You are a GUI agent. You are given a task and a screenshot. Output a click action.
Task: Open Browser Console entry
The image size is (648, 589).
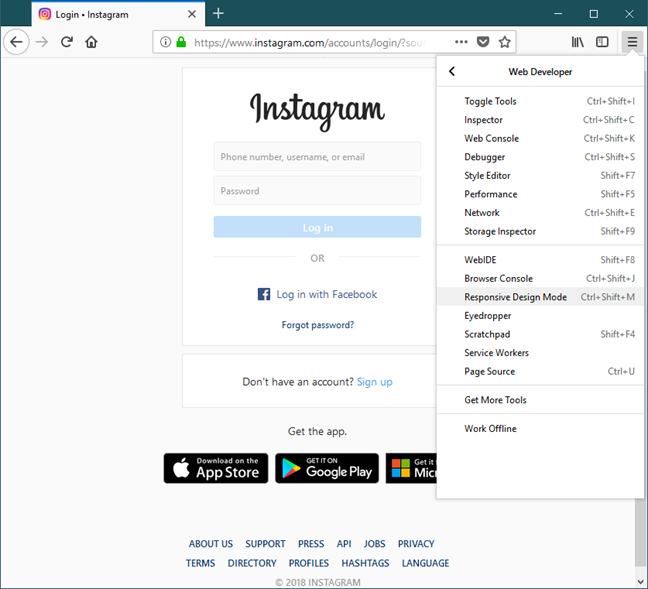pos(540,279)
